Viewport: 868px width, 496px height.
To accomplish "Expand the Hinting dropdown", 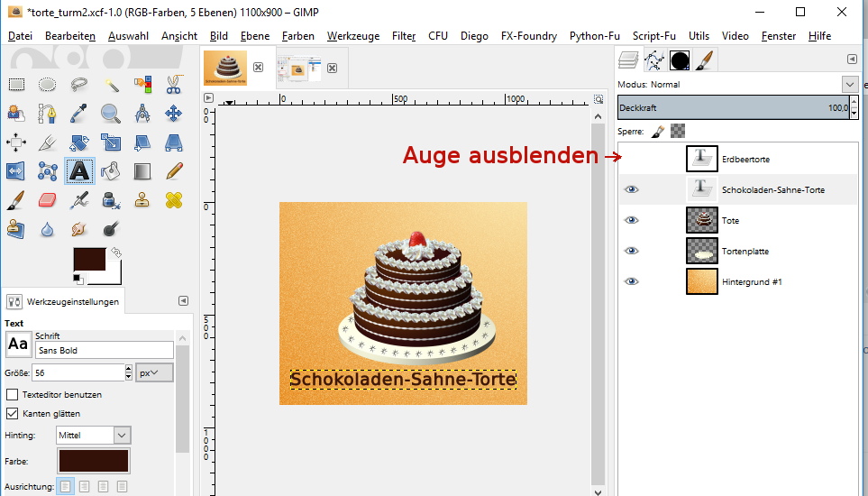I will (122, 436).
